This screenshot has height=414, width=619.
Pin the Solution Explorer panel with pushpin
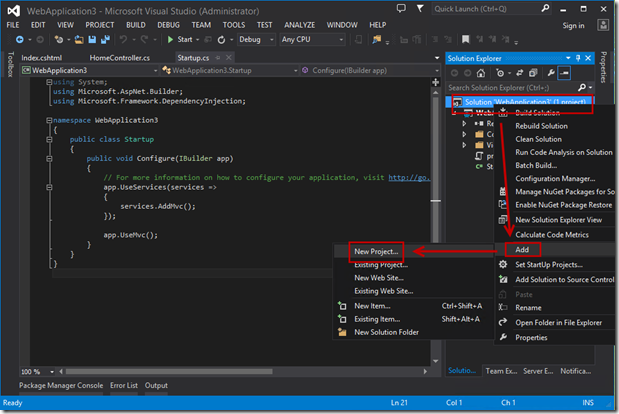pos(578,58)
